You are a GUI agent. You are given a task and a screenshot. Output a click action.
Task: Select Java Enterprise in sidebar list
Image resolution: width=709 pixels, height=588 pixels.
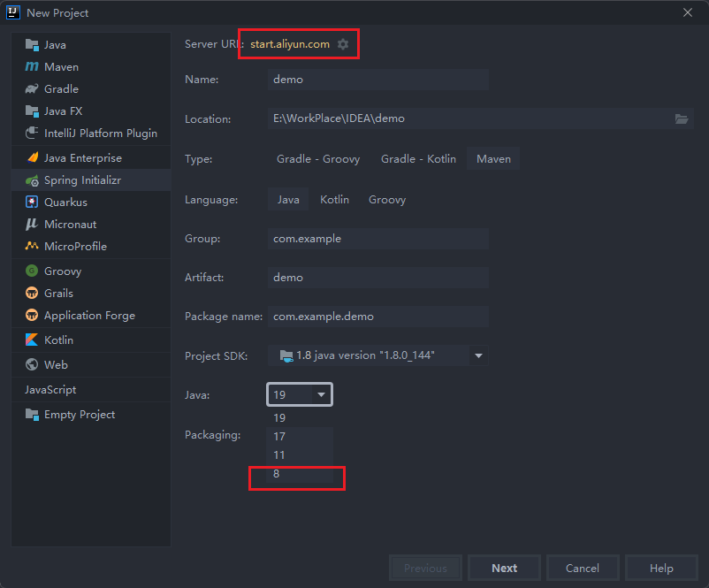pyautogui.click(x=91, y=158)
